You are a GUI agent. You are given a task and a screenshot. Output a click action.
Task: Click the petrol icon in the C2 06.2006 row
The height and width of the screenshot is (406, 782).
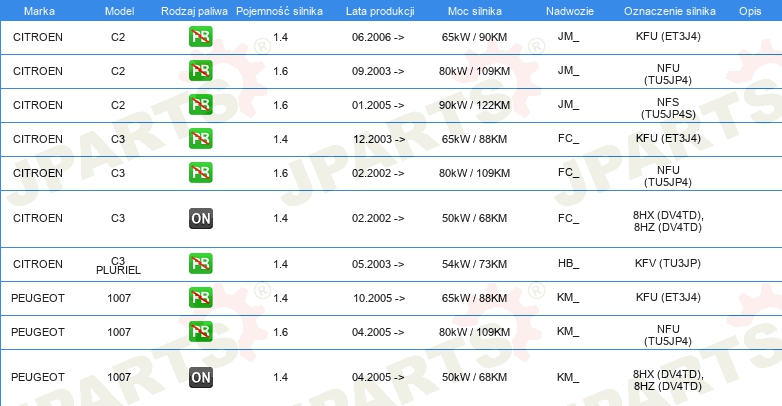point(200,37)
